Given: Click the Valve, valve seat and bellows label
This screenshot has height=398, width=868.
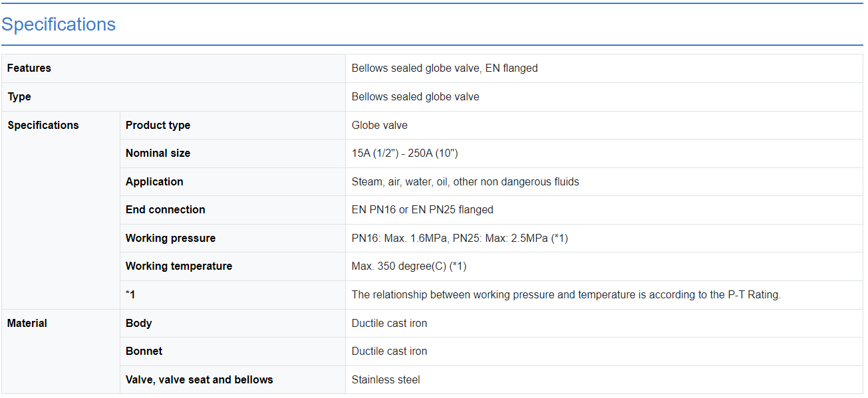Looking at the screenshot, I should click(199, 380).
